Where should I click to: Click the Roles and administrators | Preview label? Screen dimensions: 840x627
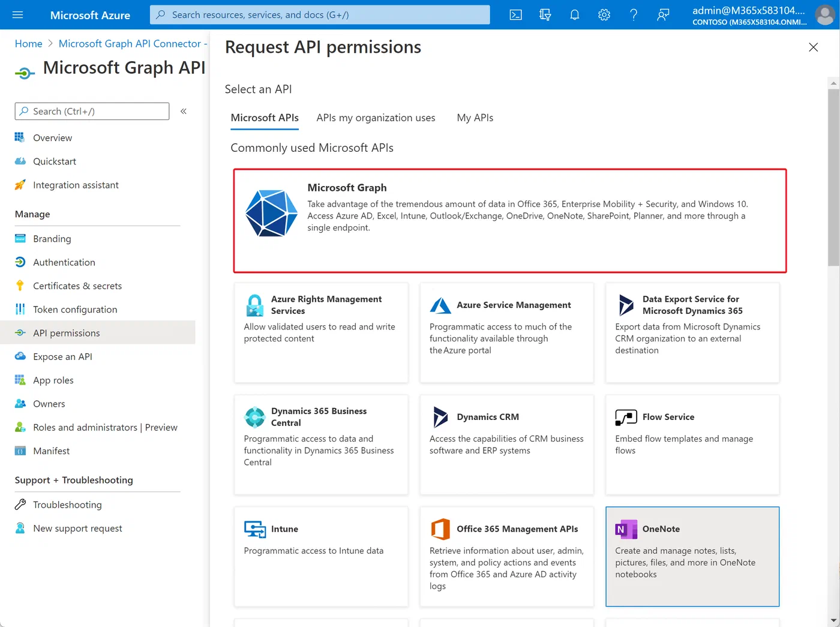click(105, 427)
